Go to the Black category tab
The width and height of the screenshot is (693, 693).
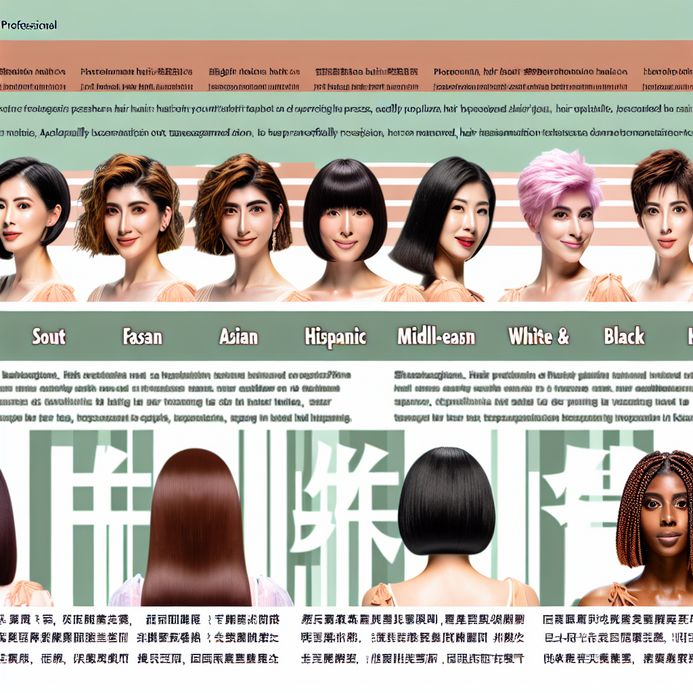click(623, 337)
